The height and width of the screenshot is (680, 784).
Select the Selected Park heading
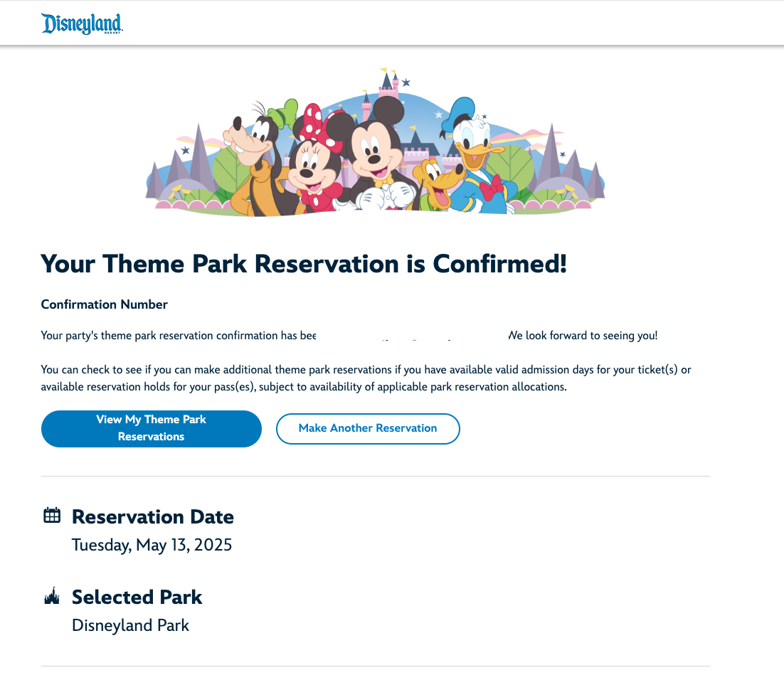(137, 597)
